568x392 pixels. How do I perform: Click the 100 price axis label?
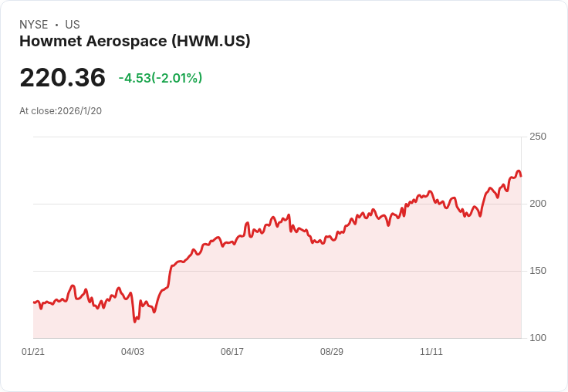click(x=538, y=338)
